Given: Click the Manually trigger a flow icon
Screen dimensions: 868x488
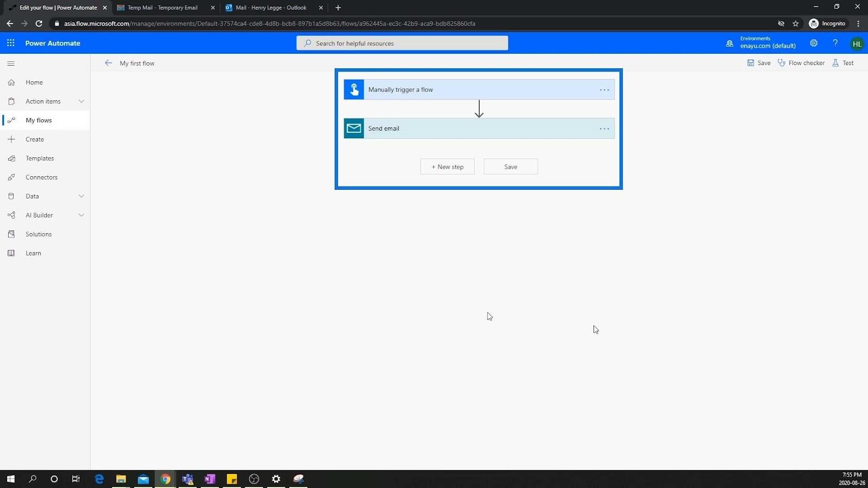Looking at the screenshot, I should (354, 89).
